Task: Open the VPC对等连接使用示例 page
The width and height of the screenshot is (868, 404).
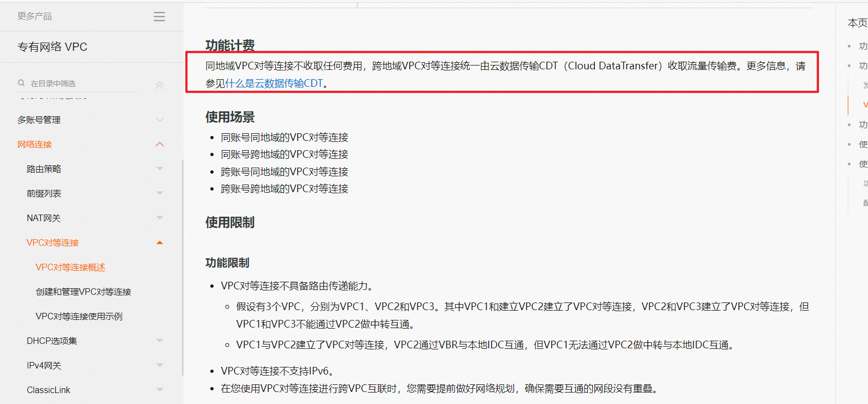Action: click(79, 316)
